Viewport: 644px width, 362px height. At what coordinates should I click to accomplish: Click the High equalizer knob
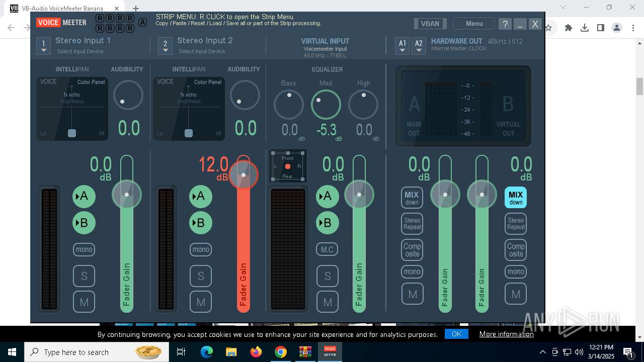(x=363, y=105)
